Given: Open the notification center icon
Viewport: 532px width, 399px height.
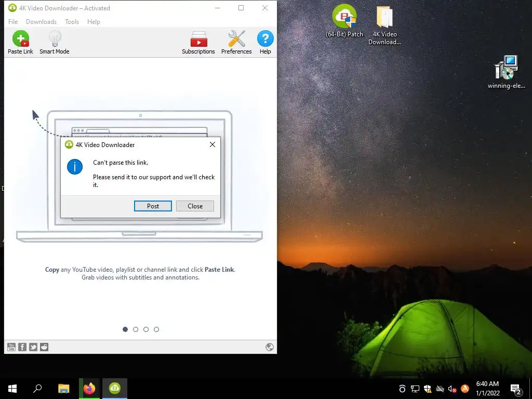Looking at the screenshot, I should point(516,389).
